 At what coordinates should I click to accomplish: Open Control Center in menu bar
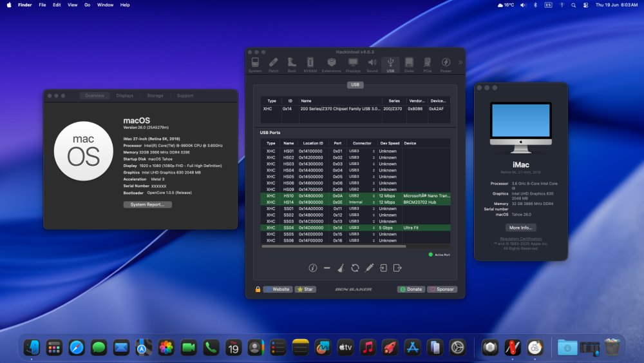[x=585, y=5]
